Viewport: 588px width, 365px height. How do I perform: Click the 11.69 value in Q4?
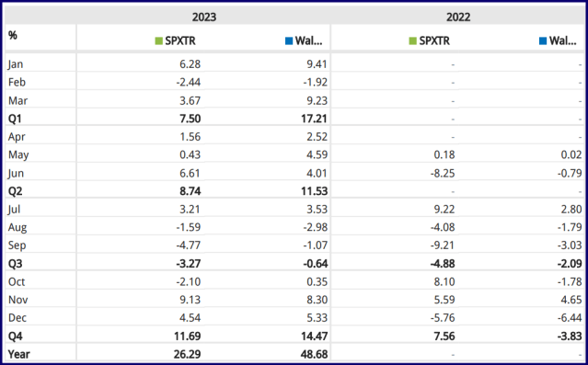pos(187,336)
